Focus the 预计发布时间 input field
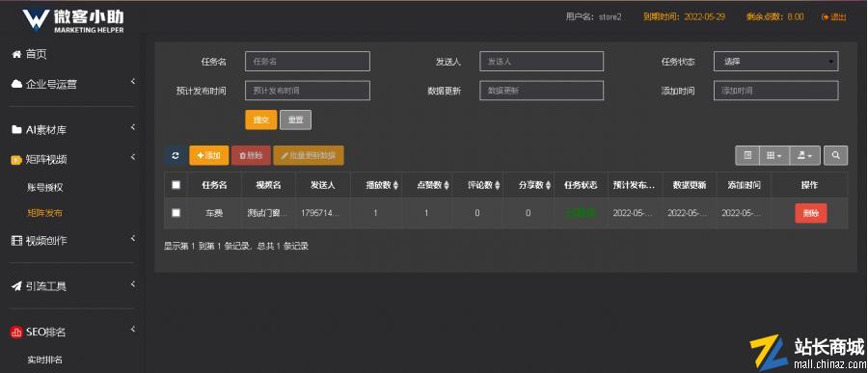The width and height of the screenshot is (868, 373). (308, 91)
